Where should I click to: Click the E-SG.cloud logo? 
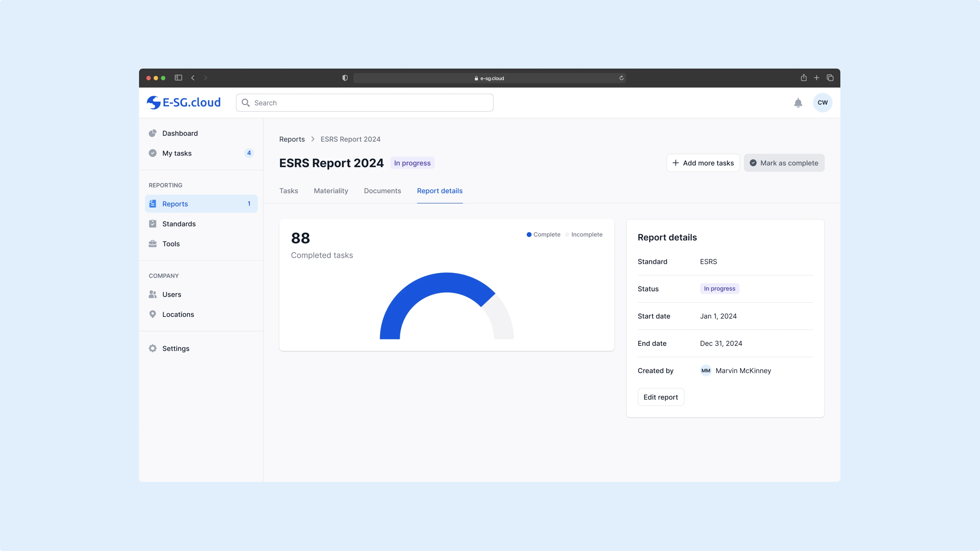[x=184, y=102]
